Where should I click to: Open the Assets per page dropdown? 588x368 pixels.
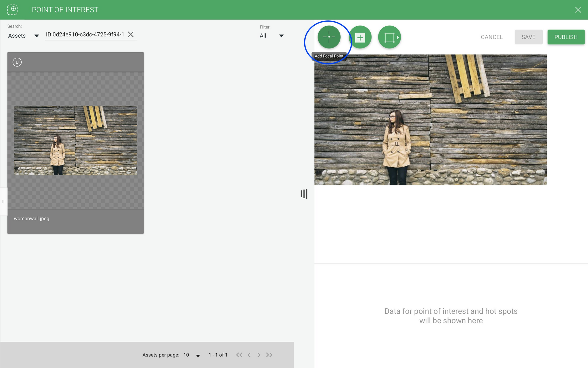(x=192, y=355)
